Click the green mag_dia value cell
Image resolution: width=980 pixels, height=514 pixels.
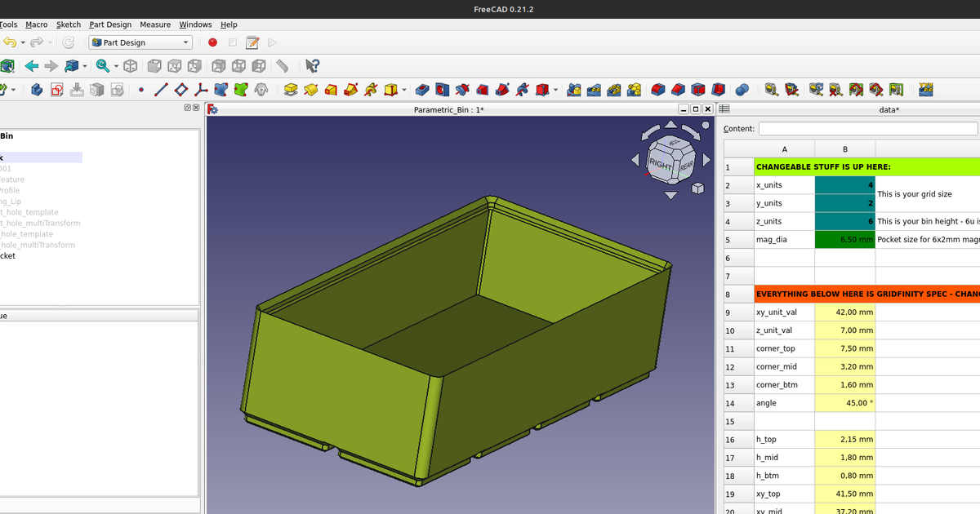[x=844, y=239]
